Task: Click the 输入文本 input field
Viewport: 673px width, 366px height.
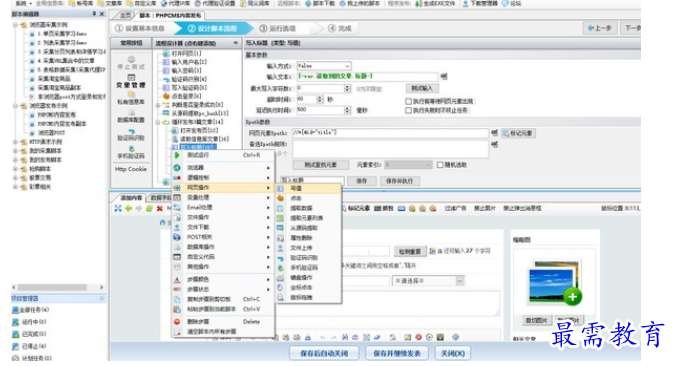Action: point(367,76)
